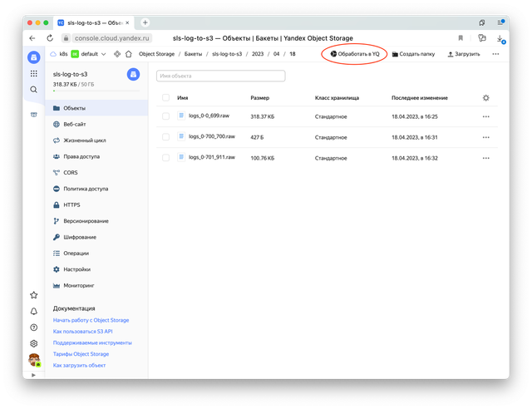532x409 pixels.
Task: Click the browser downloads icon
Action: tap(500, 38)
